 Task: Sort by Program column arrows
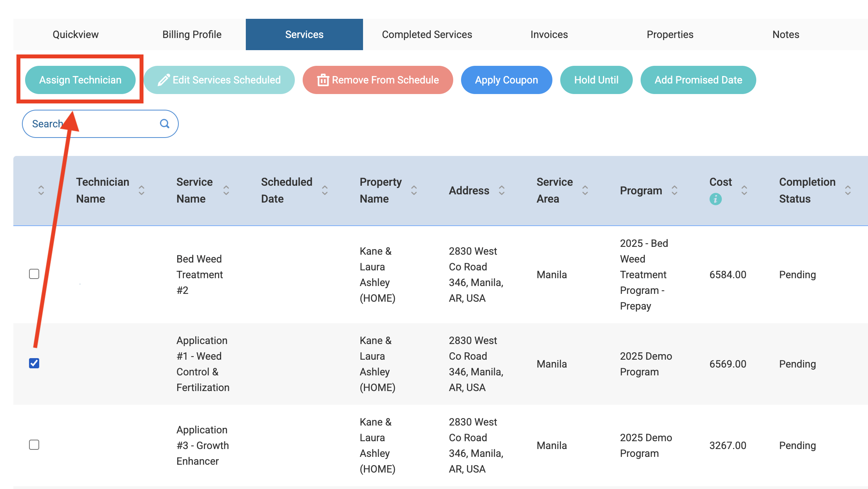click(674, 190)
